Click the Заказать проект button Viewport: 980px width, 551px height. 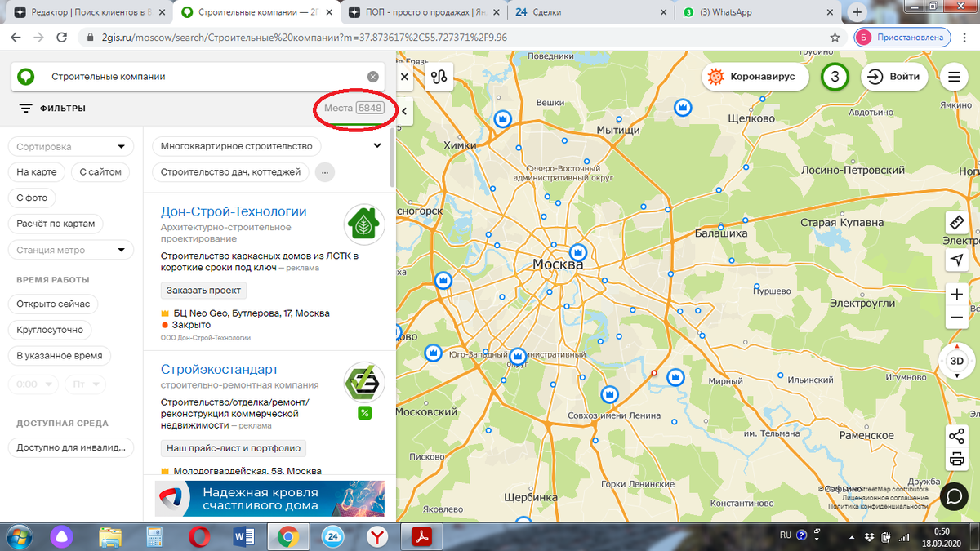(203, 291)
